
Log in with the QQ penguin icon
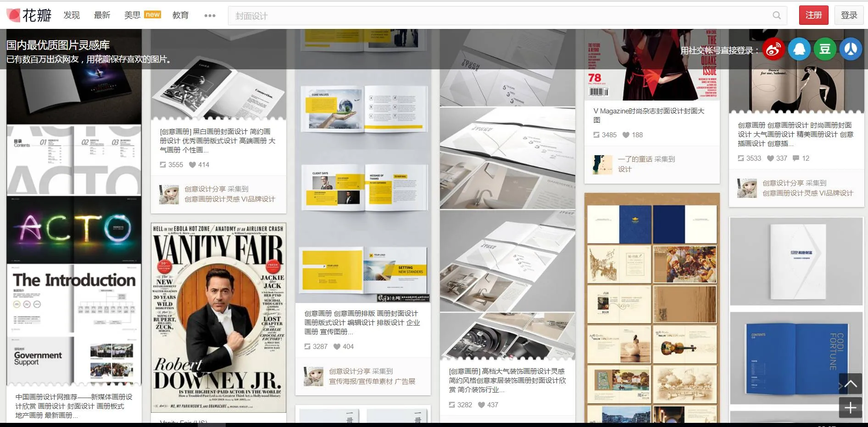[x=799, y=49]
